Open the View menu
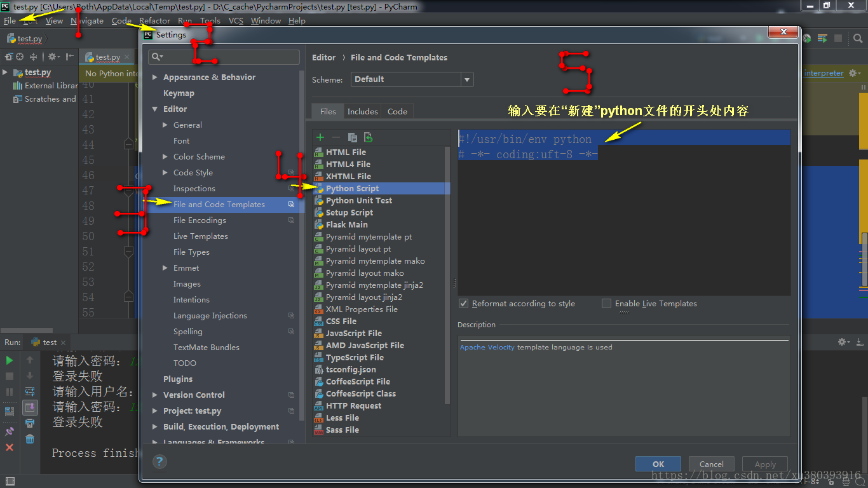 click(x=54, y=20)
